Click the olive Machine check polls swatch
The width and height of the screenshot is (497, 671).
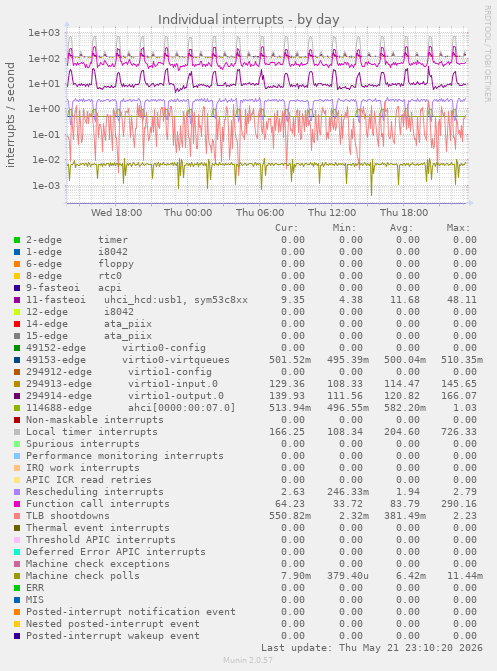tap(17, 576)
